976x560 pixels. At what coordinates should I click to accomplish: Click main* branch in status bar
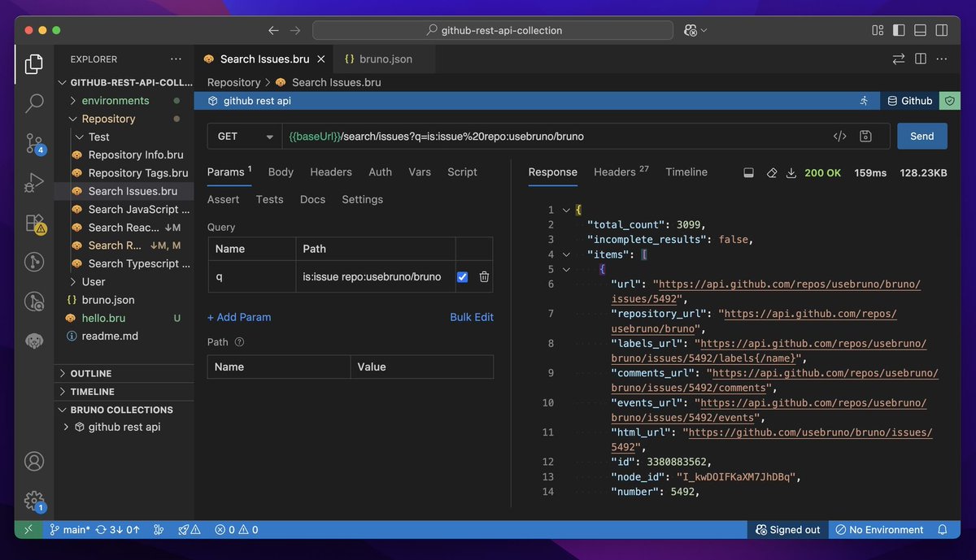pyautogui.click(x=69, y=529)
